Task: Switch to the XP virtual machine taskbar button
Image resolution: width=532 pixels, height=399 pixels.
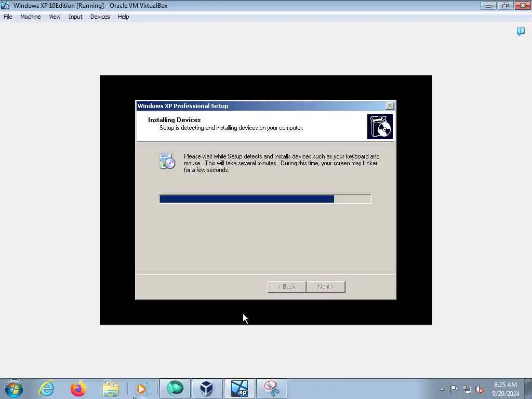Action: (x=239, y=389)
